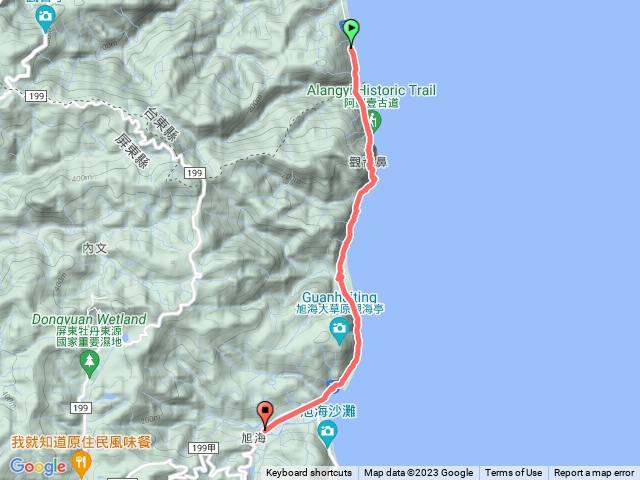Select the Alangyi Historic Trail hiking icon
Image resolution: width=640 pixels, height=480 pixels.
[373, 121]
